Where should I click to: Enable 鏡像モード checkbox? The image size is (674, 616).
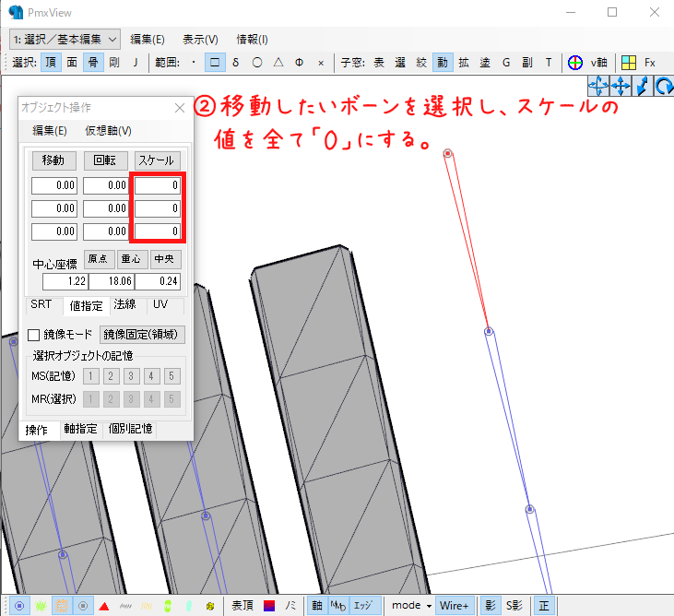[x=33, y=335]
